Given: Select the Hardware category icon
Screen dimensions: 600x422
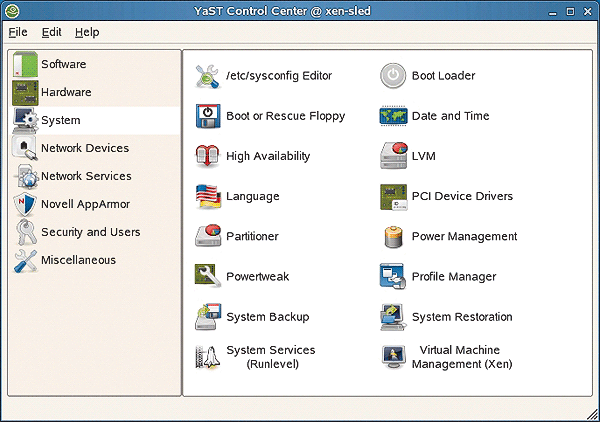Looking at the screenshot, I should (25, 93).
